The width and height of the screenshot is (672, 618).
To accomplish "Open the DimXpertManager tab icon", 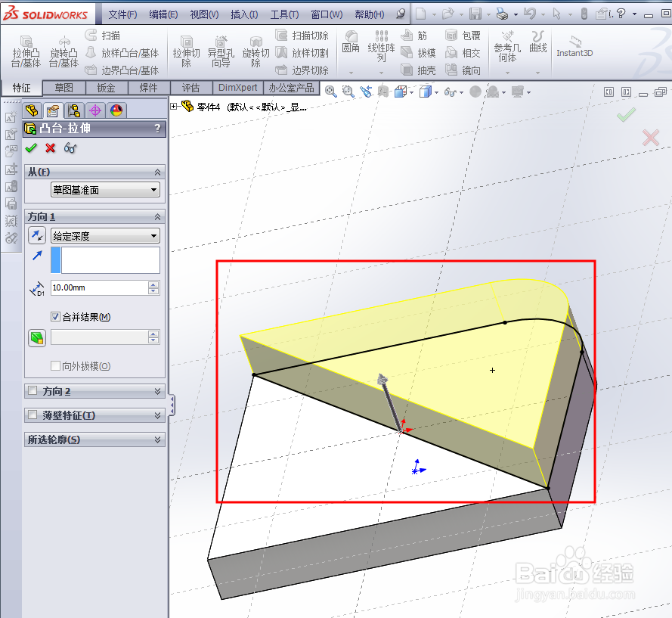I will (x=95, y=110).
